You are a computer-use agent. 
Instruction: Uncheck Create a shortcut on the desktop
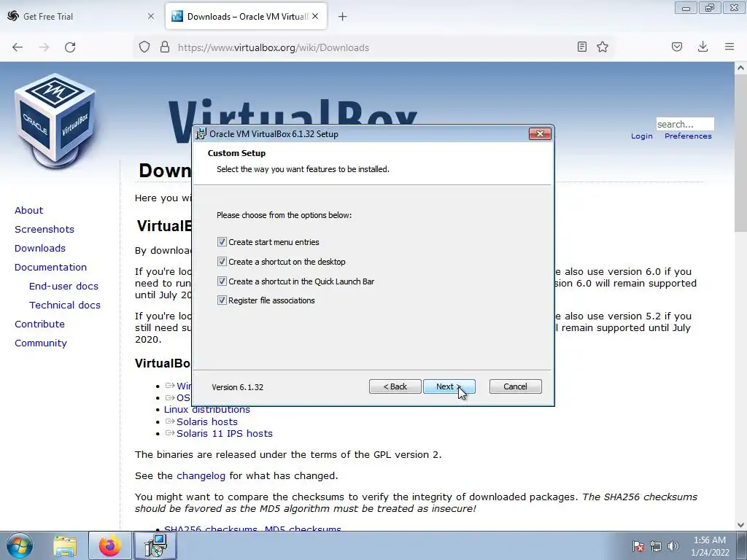tap(222, 262)
